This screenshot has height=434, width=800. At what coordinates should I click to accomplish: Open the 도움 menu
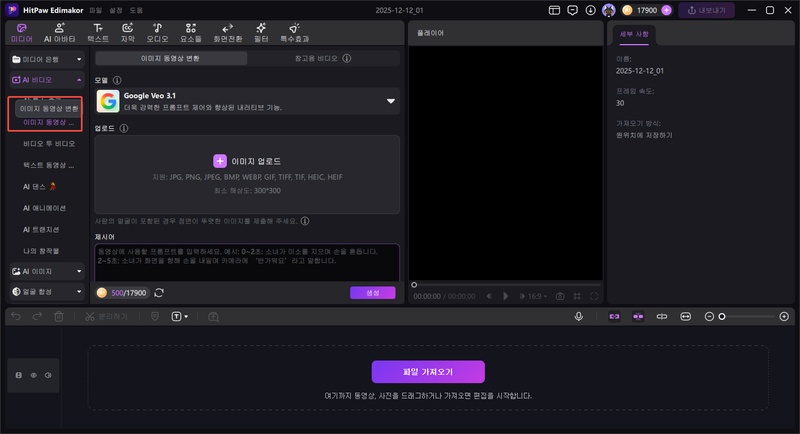(x=136, y=10)
